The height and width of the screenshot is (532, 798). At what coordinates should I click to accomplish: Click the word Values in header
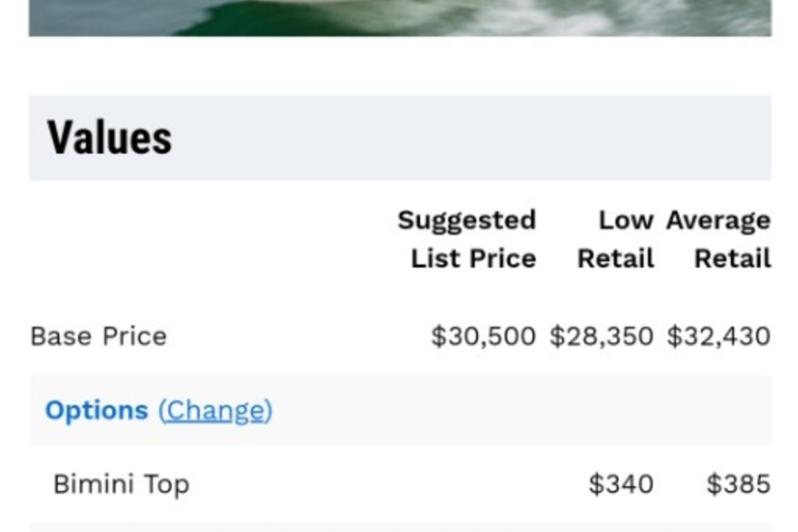(x=110, y=138)
